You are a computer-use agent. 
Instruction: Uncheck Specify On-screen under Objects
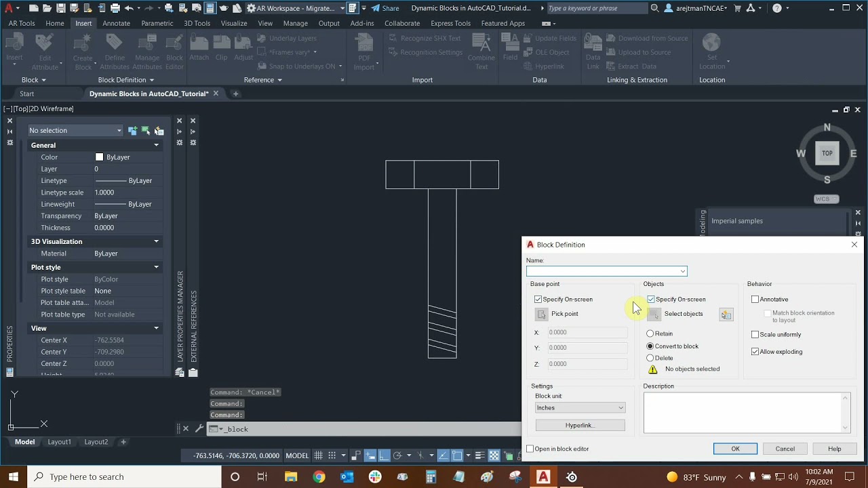[x=651, y=300]
